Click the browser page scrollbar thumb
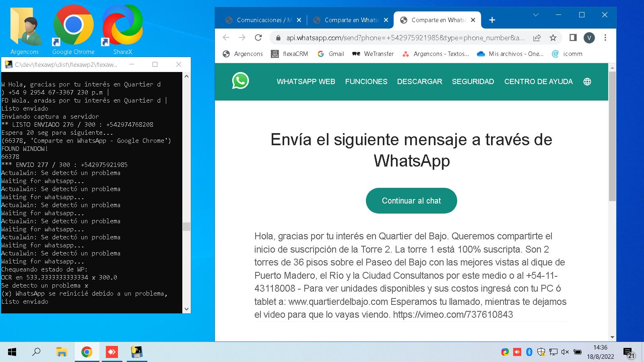Image resolution: width=644 pixels, height=362 pixels. 612,136
